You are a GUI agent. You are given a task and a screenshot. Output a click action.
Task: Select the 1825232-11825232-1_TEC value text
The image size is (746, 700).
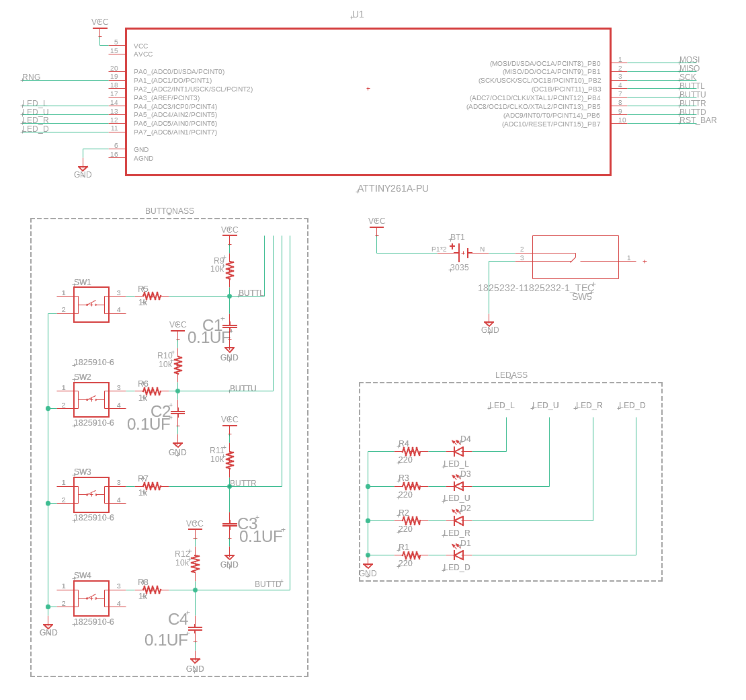pos(536,288)
